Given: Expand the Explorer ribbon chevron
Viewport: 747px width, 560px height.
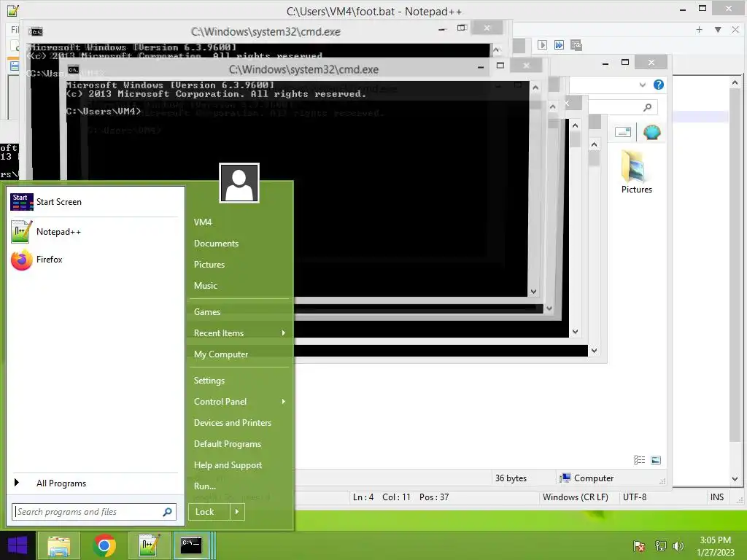Looking at the screenshot, I should (x=642, y=85).
